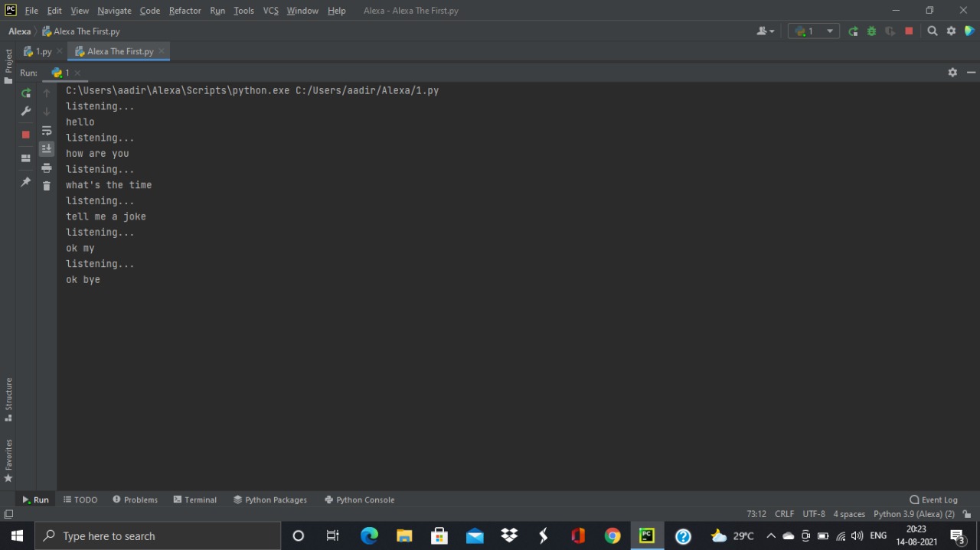Viewport: 980px width, 550px height.
Task: Open the Terminal tool window
Action: point(195,500)
